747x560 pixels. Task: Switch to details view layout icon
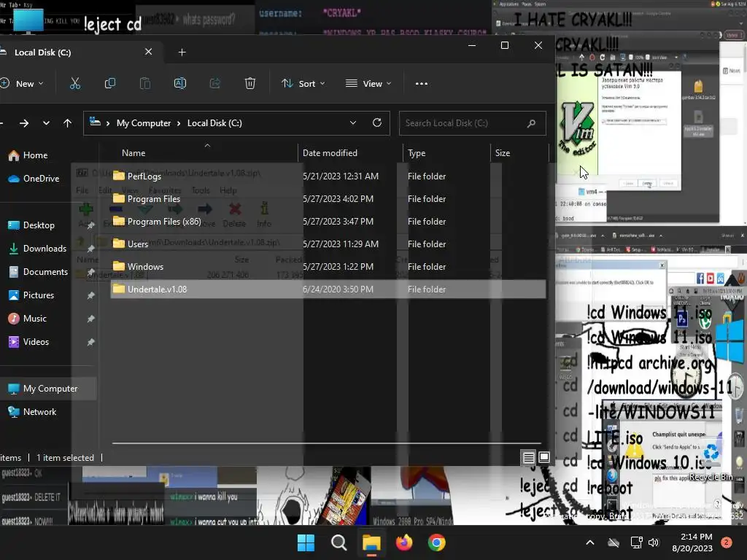pyautogui.click(x=528, y=458)
